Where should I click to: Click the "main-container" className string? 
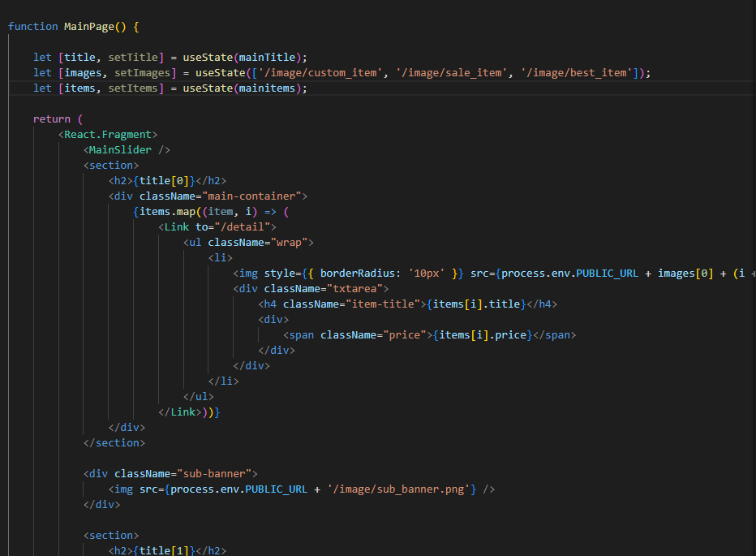pyautogui.click(x=251, y=196)
